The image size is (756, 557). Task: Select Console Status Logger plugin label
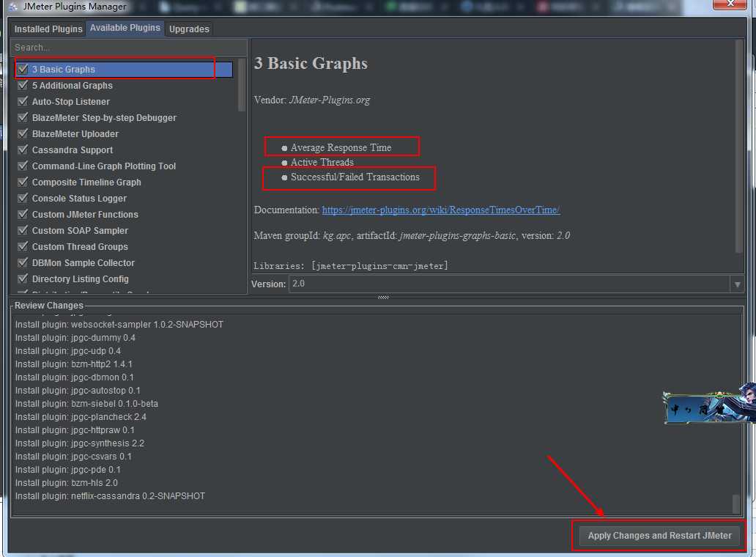[x=79, y=198]
